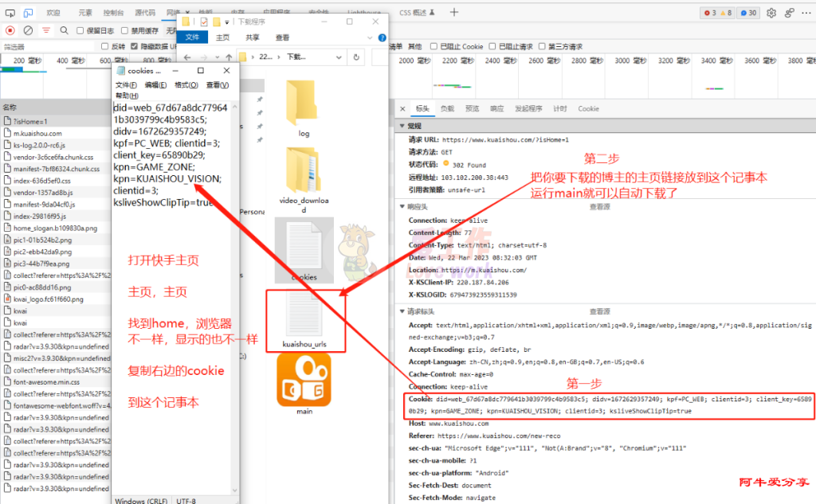Clear the network log with the circle-slash icon
Screen dimensions: 816x504
point(28,31)
